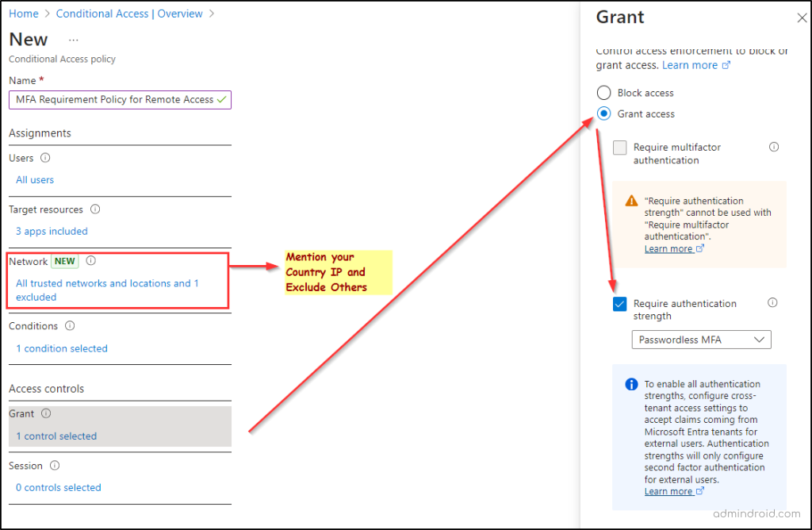
Task: Click the Network info icon
Action: click(x=91, y=260)
